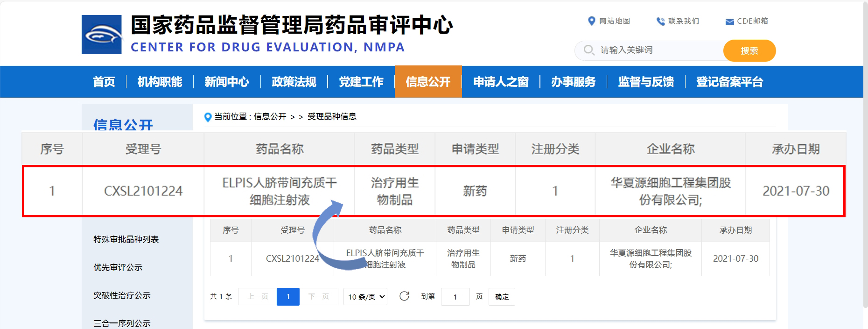This screenshot has height=329, width=868.
Task: Click the 药品名称 header in enlarged table
Action: tap(280, 149)
